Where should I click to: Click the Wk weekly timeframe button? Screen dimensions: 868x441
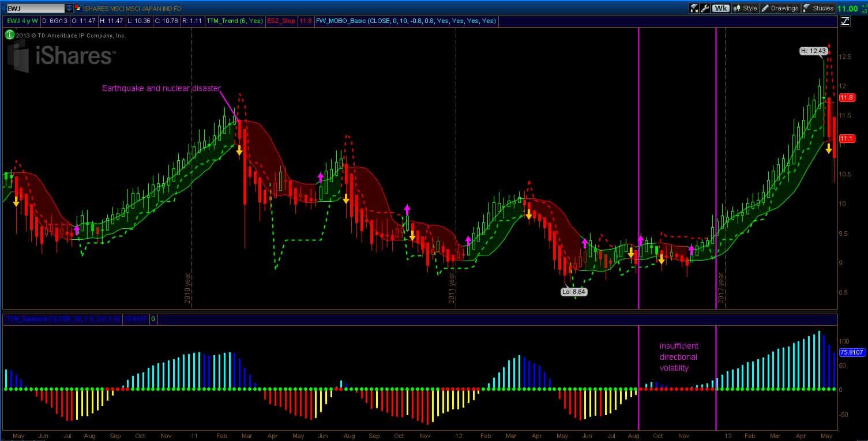click(720, 8)
